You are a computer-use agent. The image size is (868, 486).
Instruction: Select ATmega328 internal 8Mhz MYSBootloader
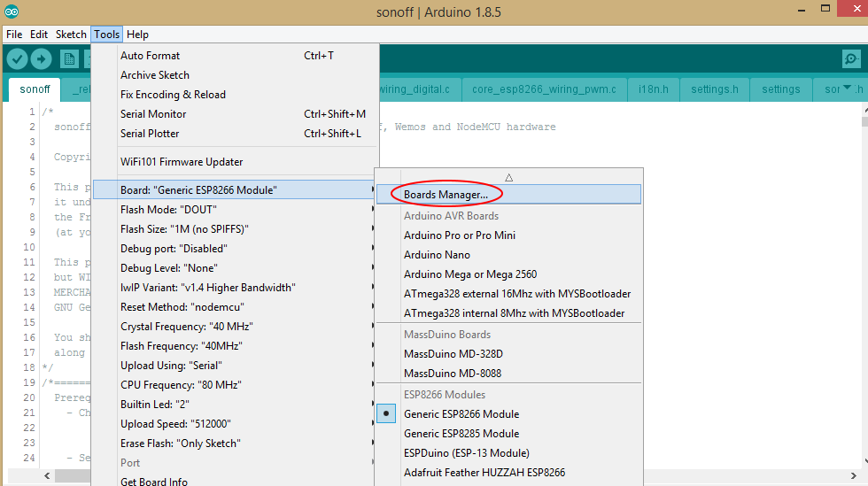(508, 312)
